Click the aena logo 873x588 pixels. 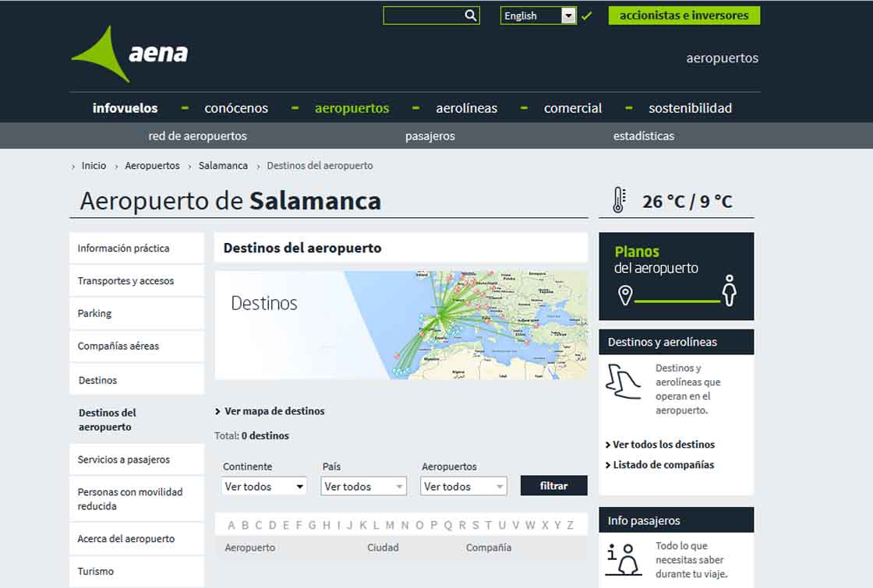point(130,54)
